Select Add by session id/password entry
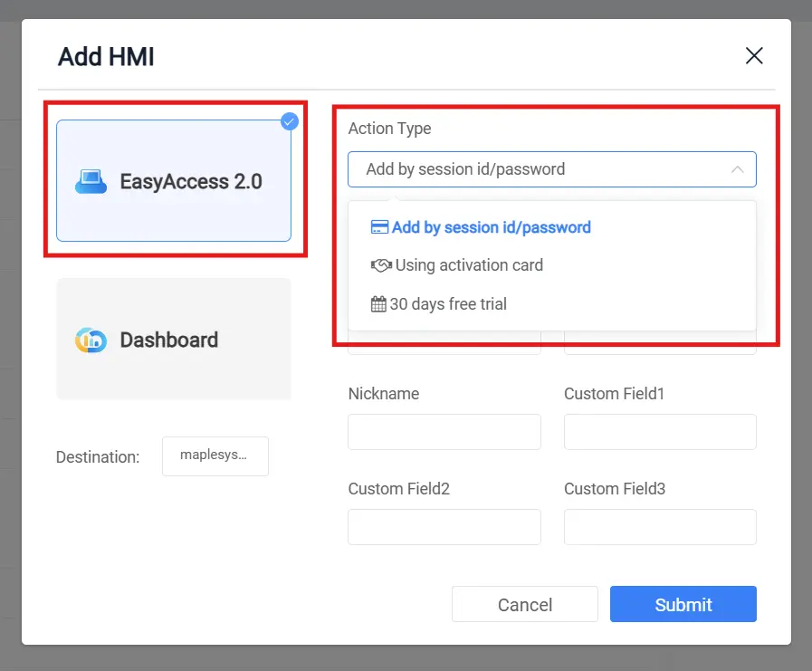Viewport: 812px width, 671px height. [489, 227]
